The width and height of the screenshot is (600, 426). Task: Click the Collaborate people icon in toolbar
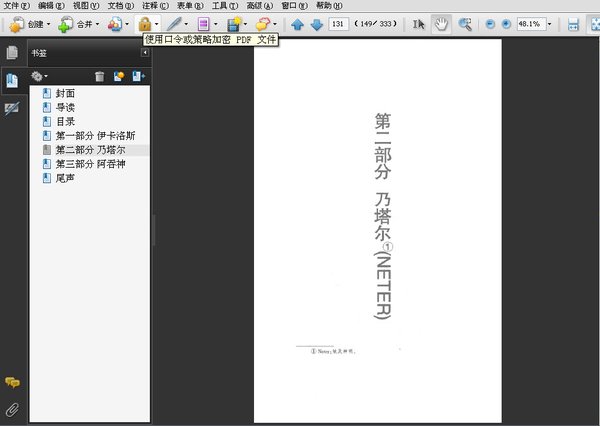pos(115,24)
